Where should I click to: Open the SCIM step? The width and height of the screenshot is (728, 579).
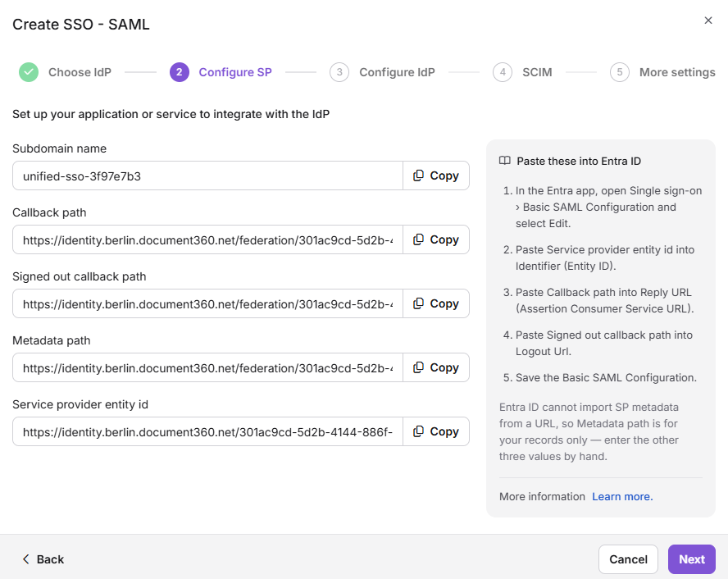[x=537, y=72]
